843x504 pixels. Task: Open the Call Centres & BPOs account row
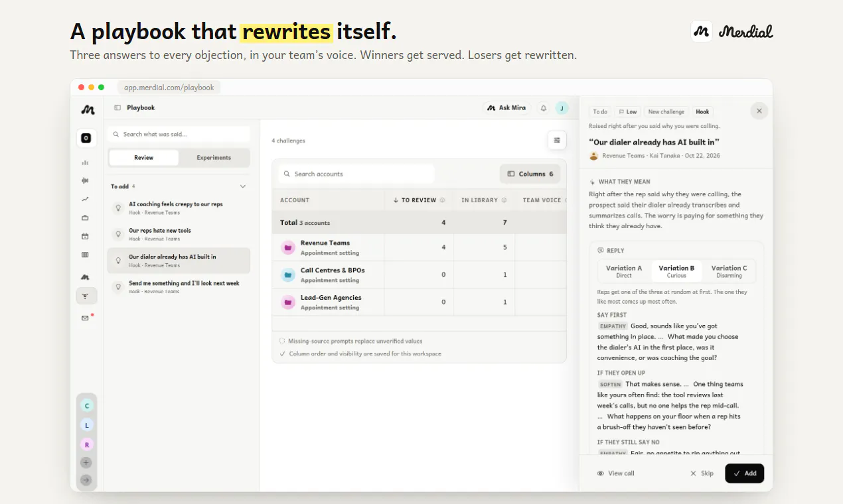(x=420, y=275)
